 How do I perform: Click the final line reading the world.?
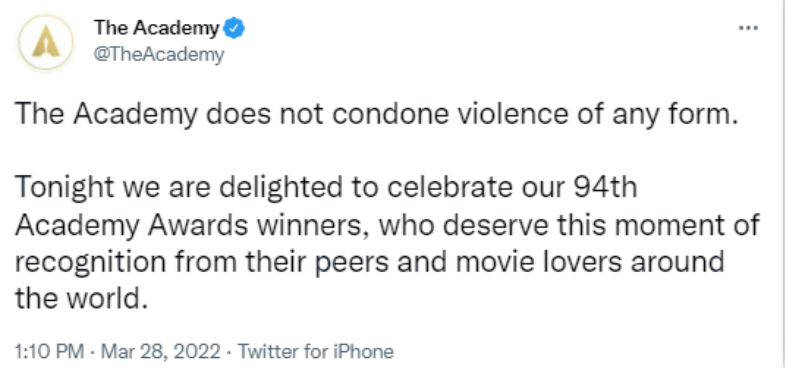pyautogui.click(x=83, y=299)
